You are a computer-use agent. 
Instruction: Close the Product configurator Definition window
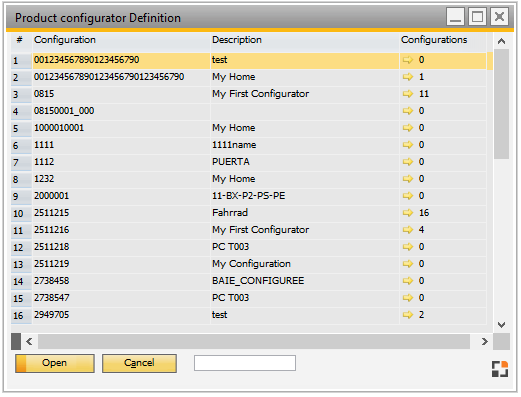499,17
